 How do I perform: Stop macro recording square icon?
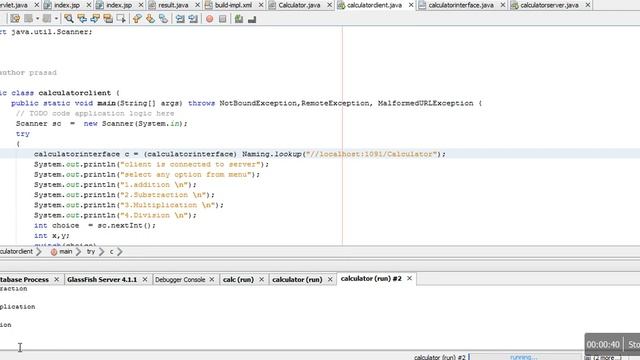pyautogui.click(x=222, y=19)
